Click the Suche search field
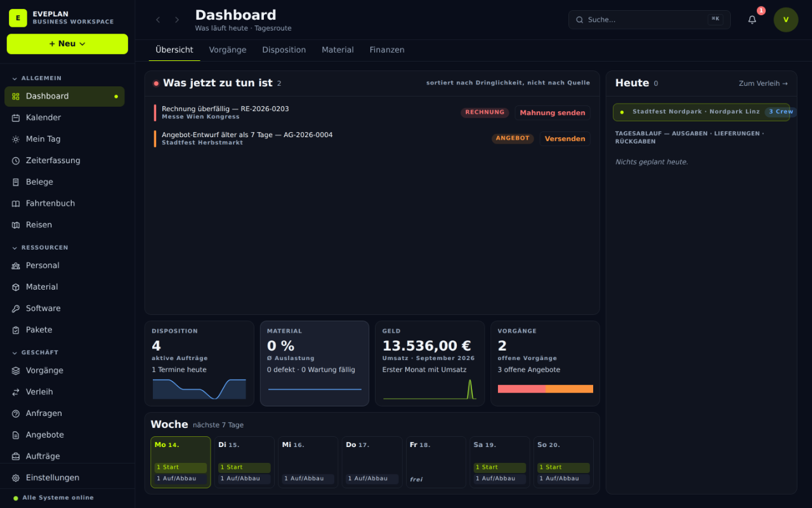 (650, 20)
